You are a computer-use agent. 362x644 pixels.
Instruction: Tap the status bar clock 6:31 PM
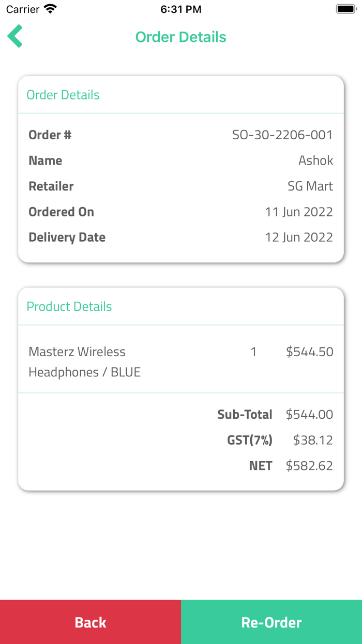point(180,9)
